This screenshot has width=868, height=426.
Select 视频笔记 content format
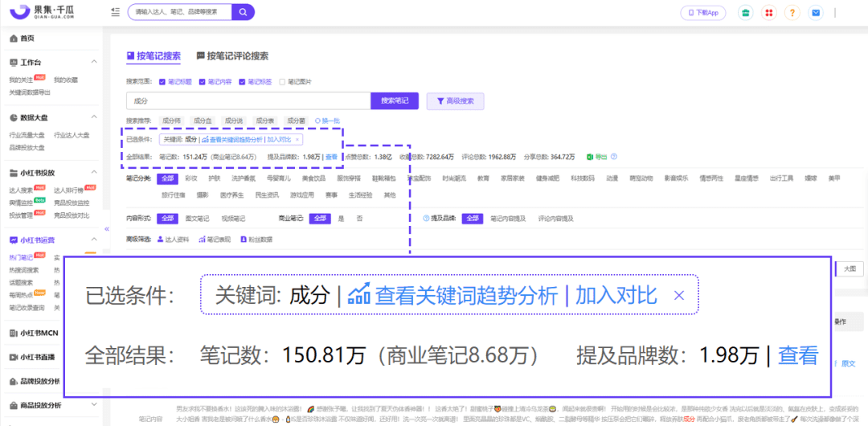coord(233,219)
